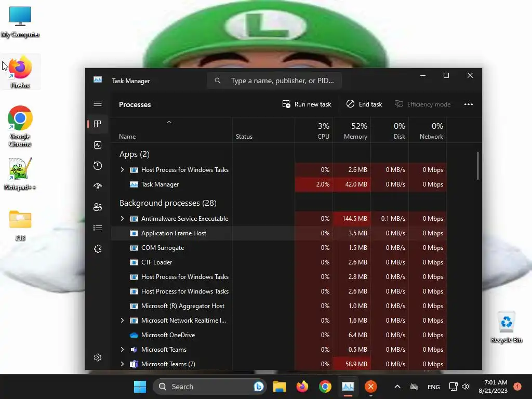Click the Task Manager search field

coord(274,81)
